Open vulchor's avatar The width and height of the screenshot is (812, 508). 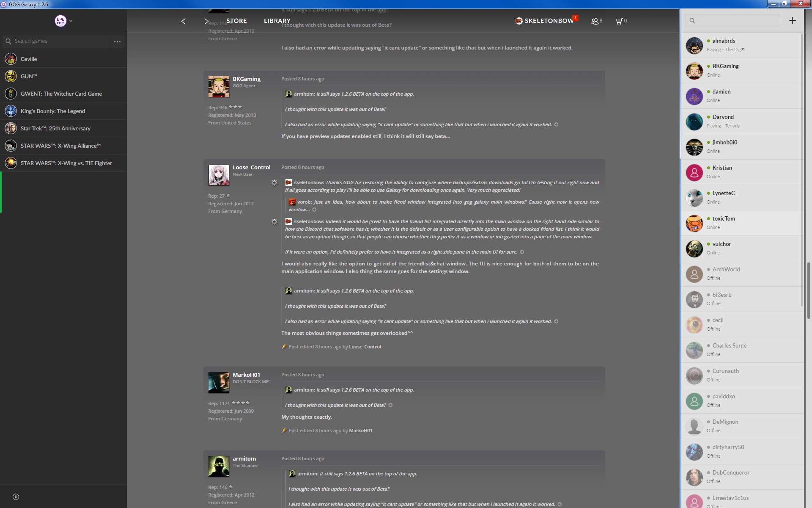pyautogui.click(x=694, y=248)
